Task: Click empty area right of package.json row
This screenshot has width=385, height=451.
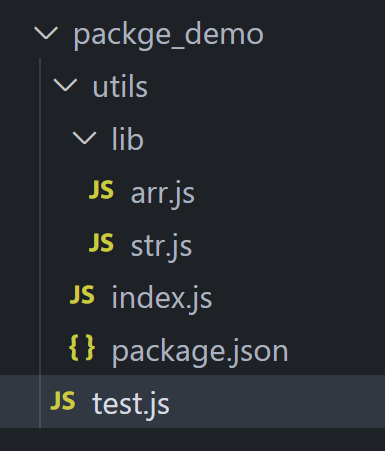Action: pos(337,349)
